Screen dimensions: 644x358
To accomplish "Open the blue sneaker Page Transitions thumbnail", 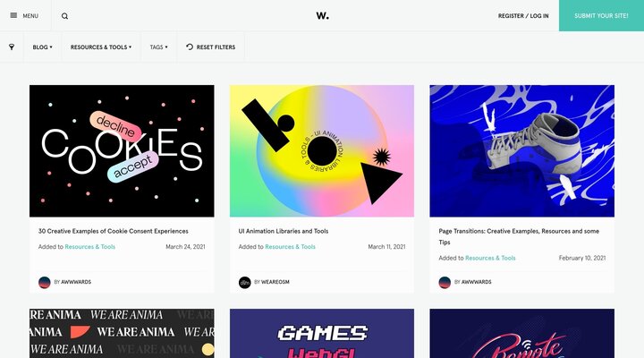I will [522, 151].
